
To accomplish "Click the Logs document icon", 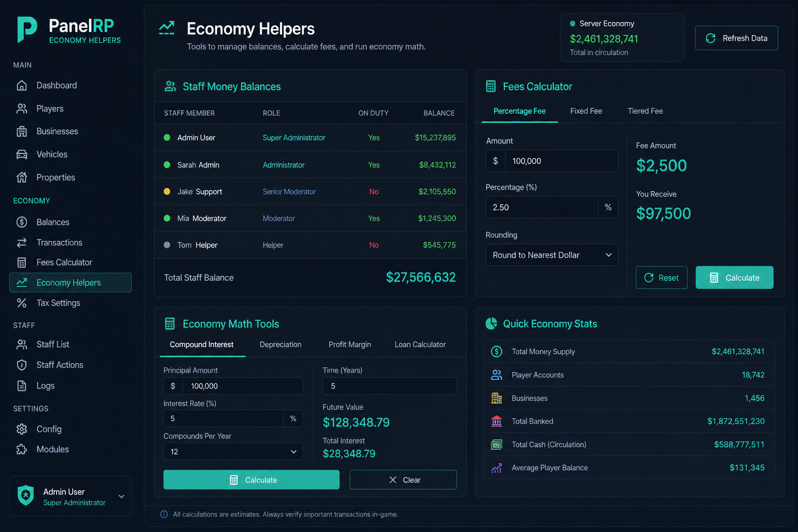I will click(x=22, y=385).
